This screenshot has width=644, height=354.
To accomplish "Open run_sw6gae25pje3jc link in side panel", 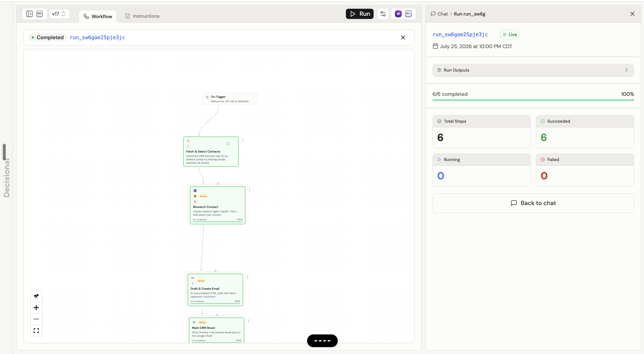I will click(x=460, y=35).
